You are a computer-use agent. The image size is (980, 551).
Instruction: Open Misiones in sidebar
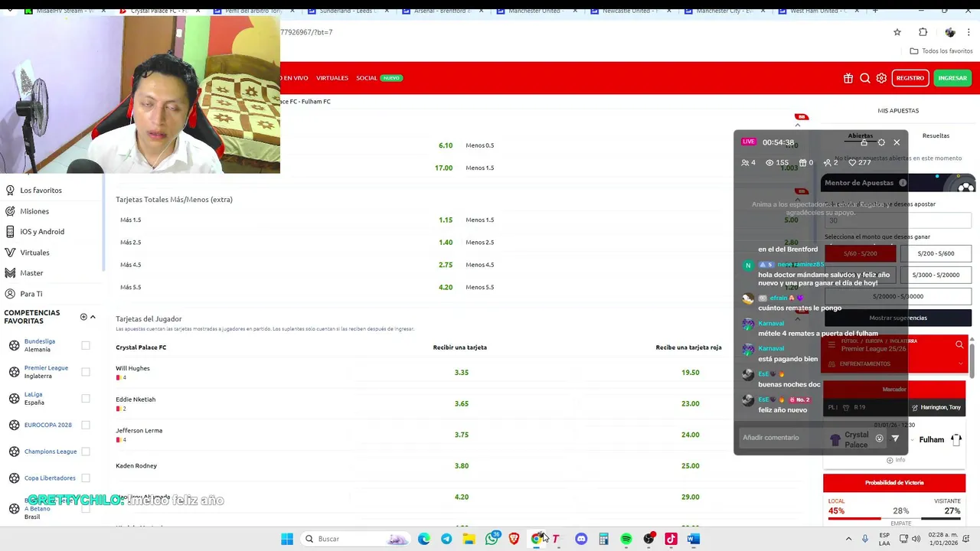[x=34, y=211]
